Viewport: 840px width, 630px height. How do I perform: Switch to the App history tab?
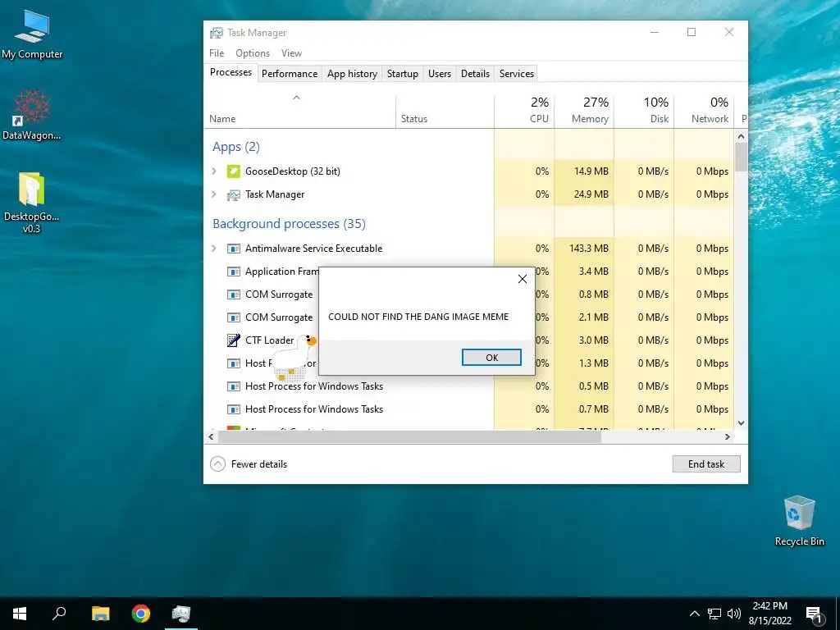pyautogui.click(x=352, y=74)
